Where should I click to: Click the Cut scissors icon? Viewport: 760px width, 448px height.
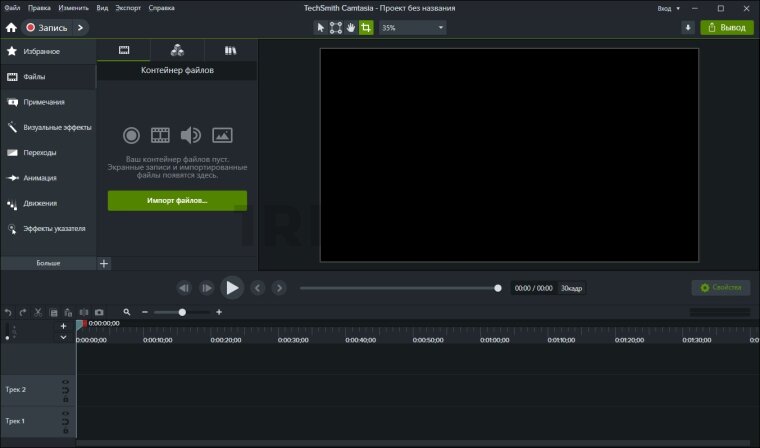tap(38, 312)
